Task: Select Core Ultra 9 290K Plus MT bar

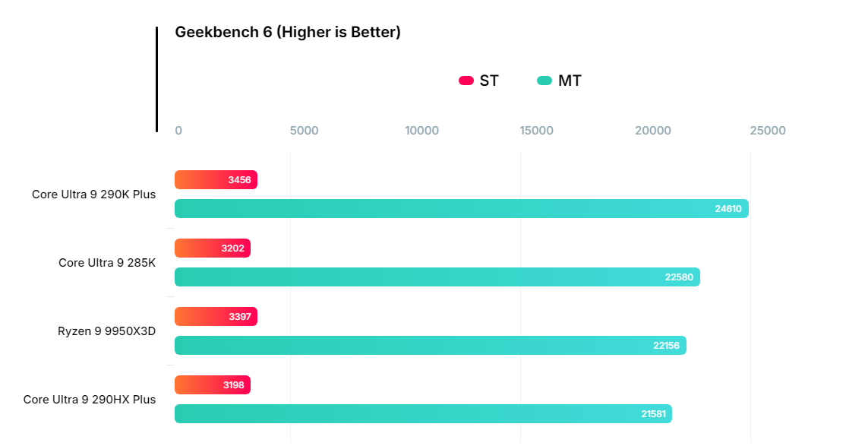Action: click(x=461, y=208)
